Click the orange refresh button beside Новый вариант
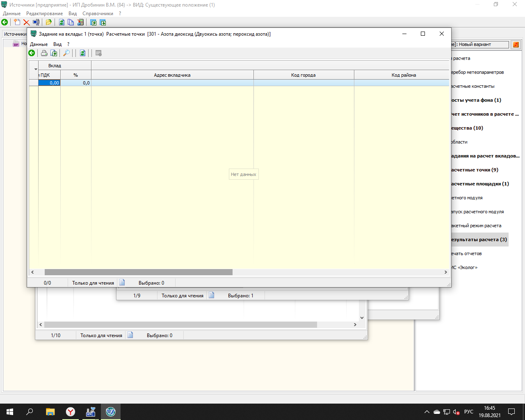 (516, 44)
